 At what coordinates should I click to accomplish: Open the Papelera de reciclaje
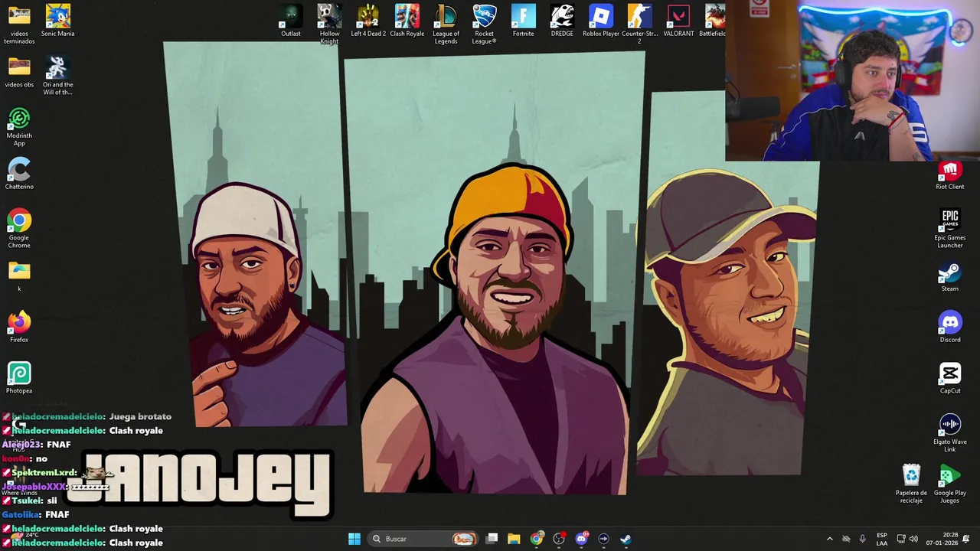pyautogui.click(x=911, y=484)
